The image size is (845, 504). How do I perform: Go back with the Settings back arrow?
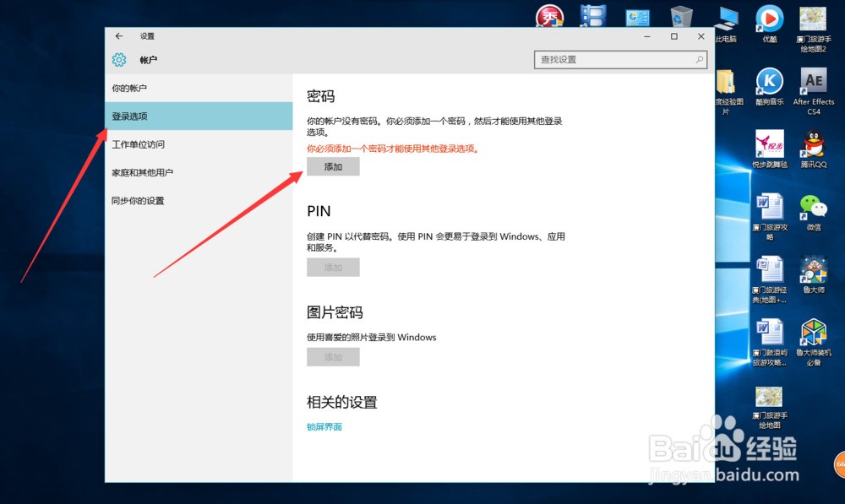(x=119, y=36)
